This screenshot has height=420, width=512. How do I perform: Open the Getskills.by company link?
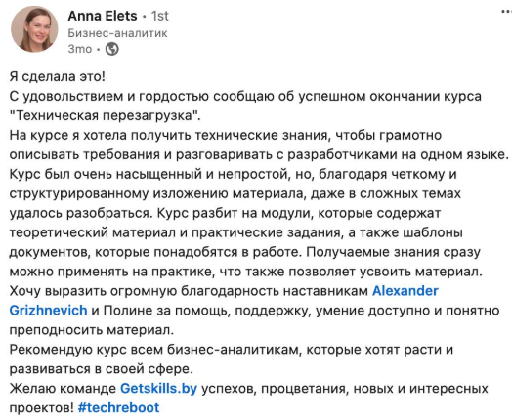click(x=158, y=389)
